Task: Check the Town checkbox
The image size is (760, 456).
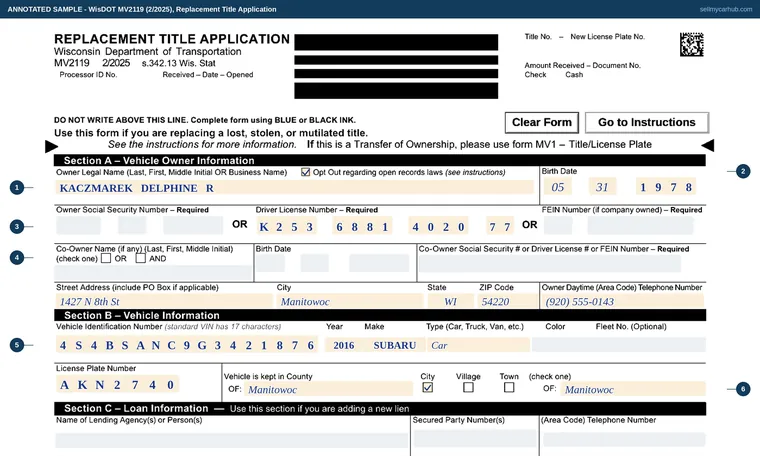Action: click(x=509, y=387)
